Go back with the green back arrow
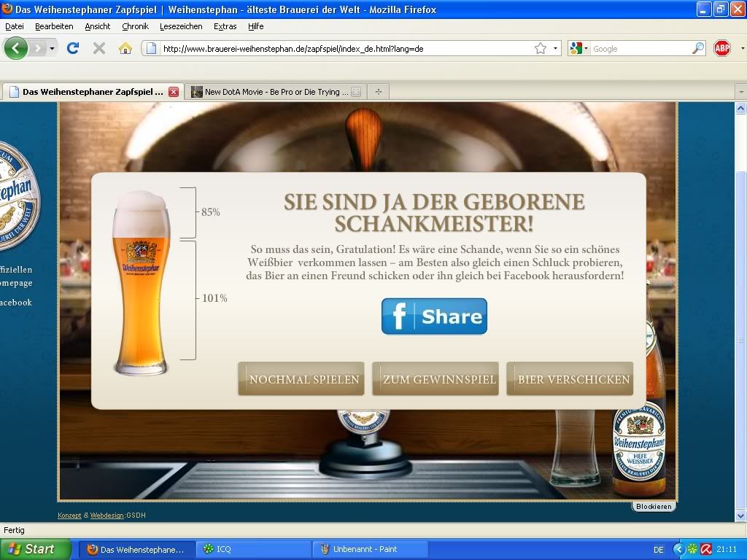The width and height of the screenshot is (747, 560). coord(16,48)
